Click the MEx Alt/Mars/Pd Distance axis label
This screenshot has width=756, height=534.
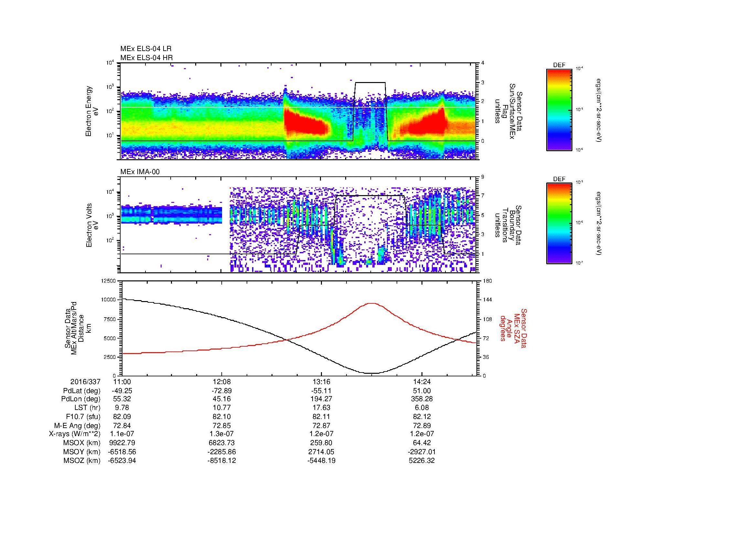coord(78,328)
